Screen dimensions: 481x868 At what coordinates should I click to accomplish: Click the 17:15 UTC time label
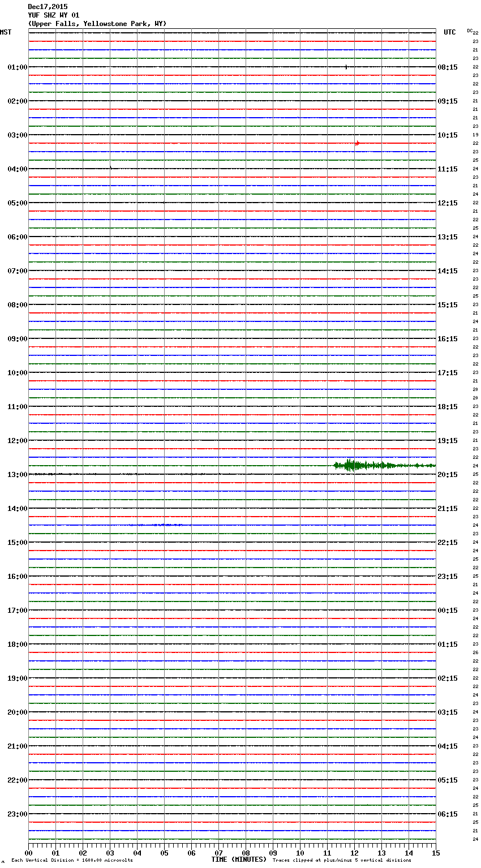[448, 373]
